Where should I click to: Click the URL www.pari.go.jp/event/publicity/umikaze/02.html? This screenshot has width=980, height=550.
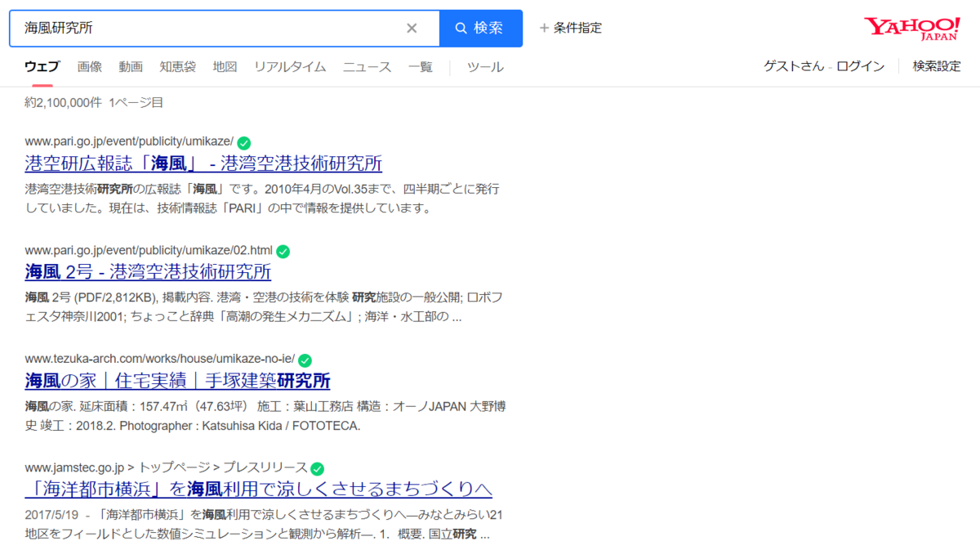coord(149,251)
